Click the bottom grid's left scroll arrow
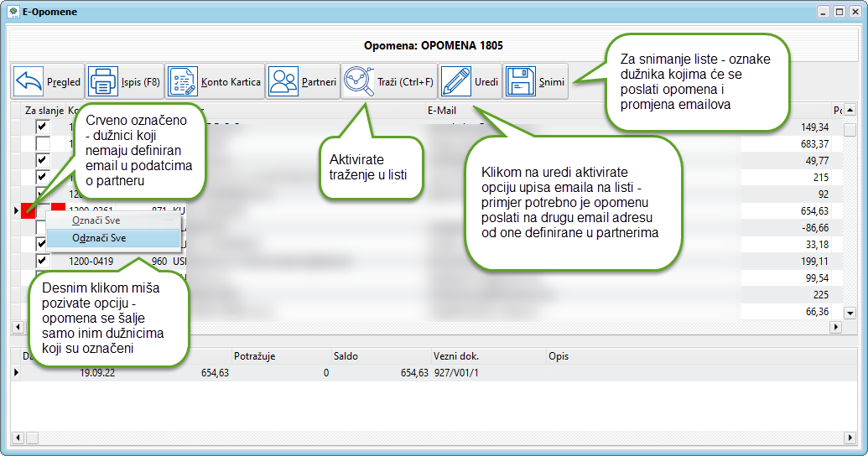Screen dimensions: 868x456 18,438
